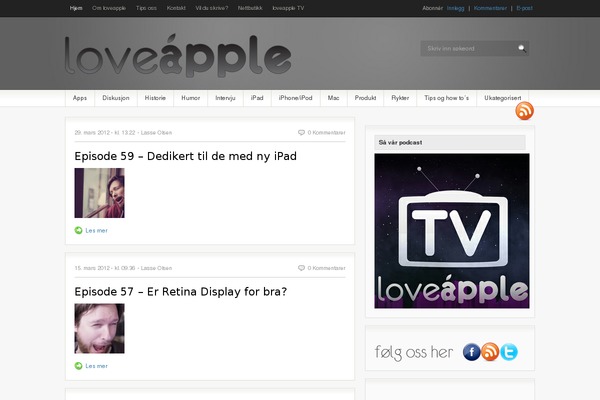
Task: Open the Tips oss menu item
Action: [146, 8]
